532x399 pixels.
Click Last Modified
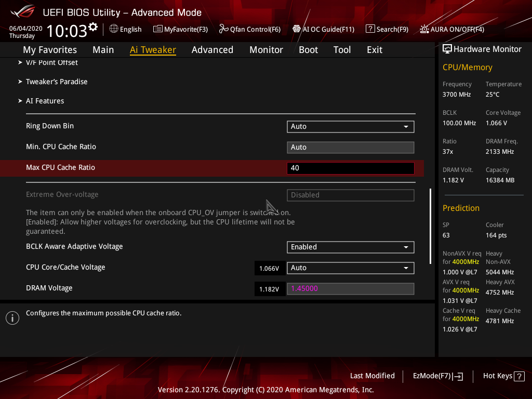[372, 376]
